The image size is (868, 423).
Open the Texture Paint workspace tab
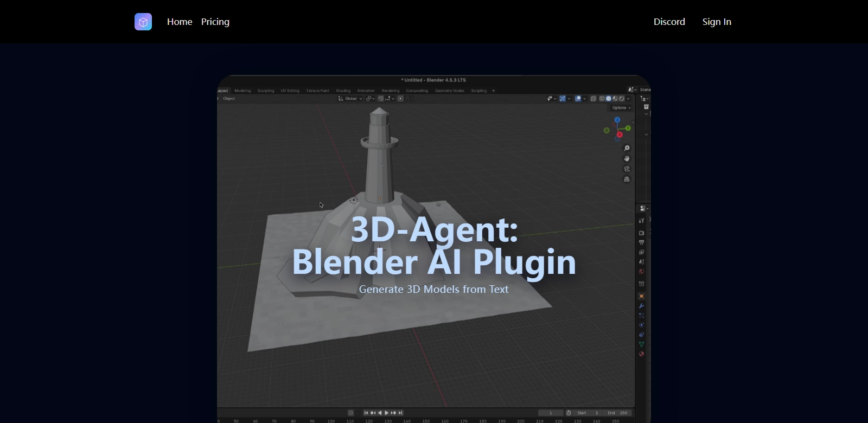coord(318,91)
